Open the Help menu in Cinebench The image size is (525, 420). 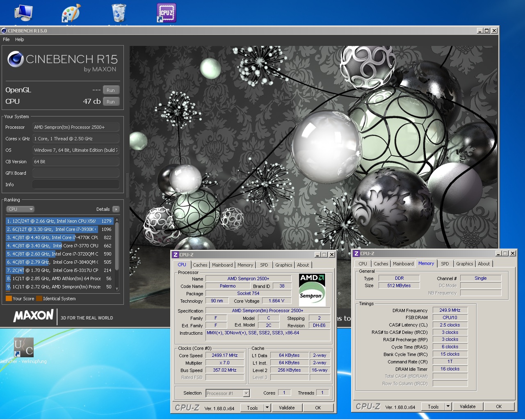tap(20, 39)
